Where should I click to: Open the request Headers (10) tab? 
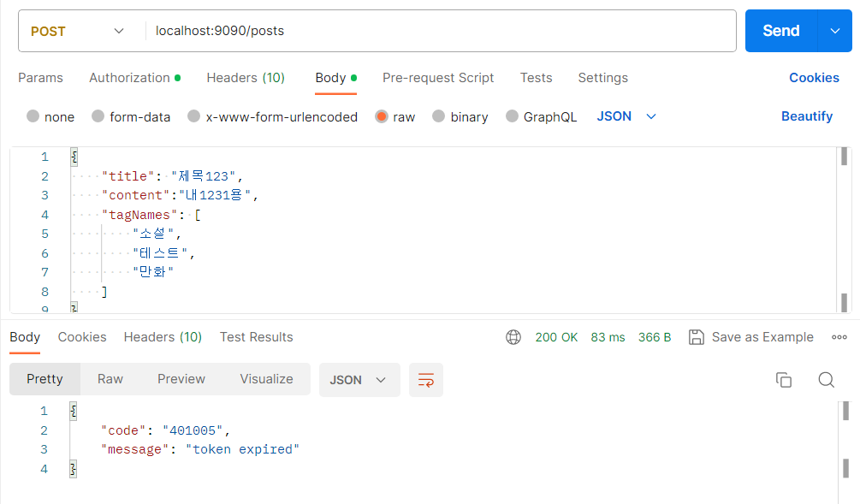point(246,78)
